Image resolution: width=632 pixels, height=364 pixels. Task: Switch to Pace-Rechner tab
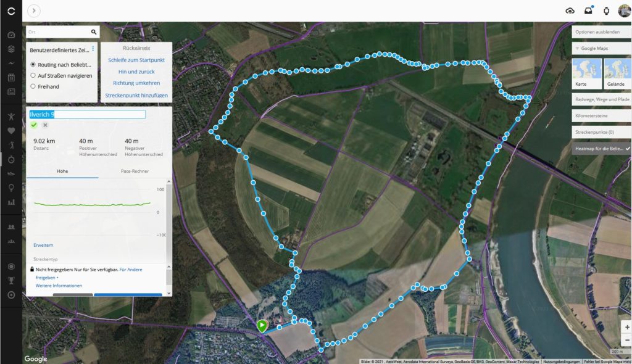coord(135,171)
